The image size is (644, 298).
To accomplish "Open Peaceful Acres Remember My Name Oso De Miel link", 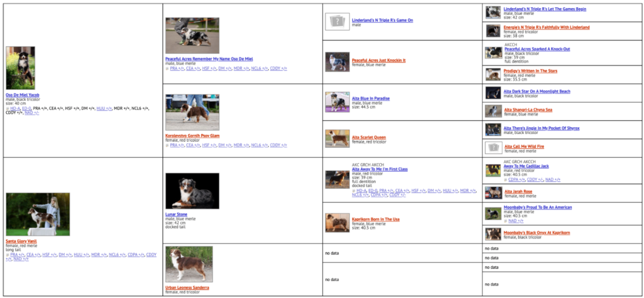I will pyautogui.click(x=209, y=59).
